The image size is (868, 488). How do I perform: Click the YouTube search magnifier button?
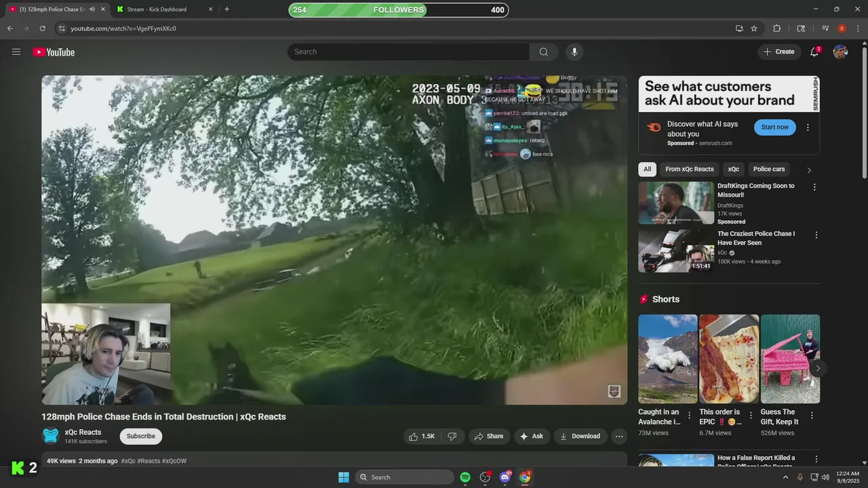point(544,52)
